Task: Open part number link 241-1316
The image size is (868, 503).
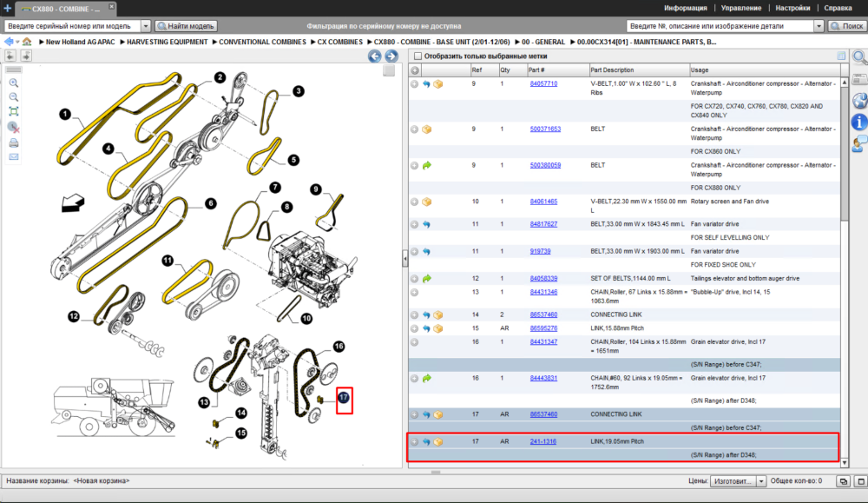Action: click(543, 442)
